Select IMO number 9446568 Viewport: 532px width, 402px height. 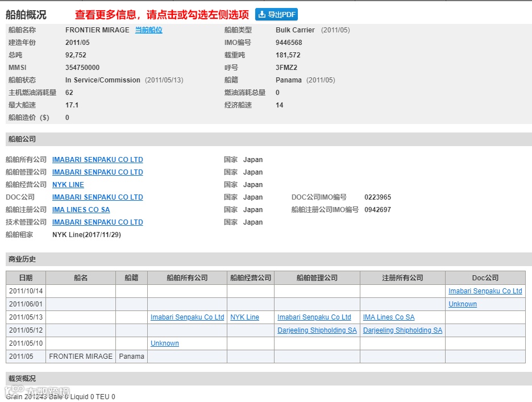point(289,43)
